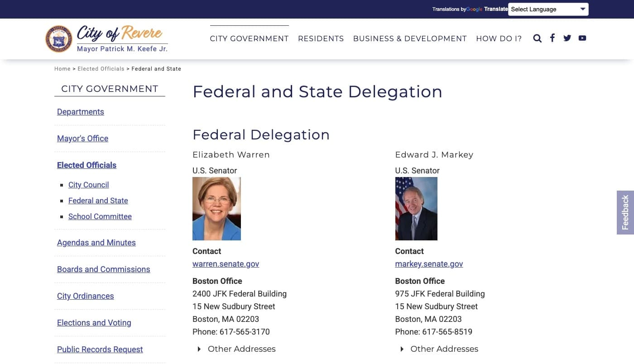This screenshot has height=364, width=634.
Task: Click Edward Markey's portrait photo
Action: pyautogui.click(x=416, y=209)
